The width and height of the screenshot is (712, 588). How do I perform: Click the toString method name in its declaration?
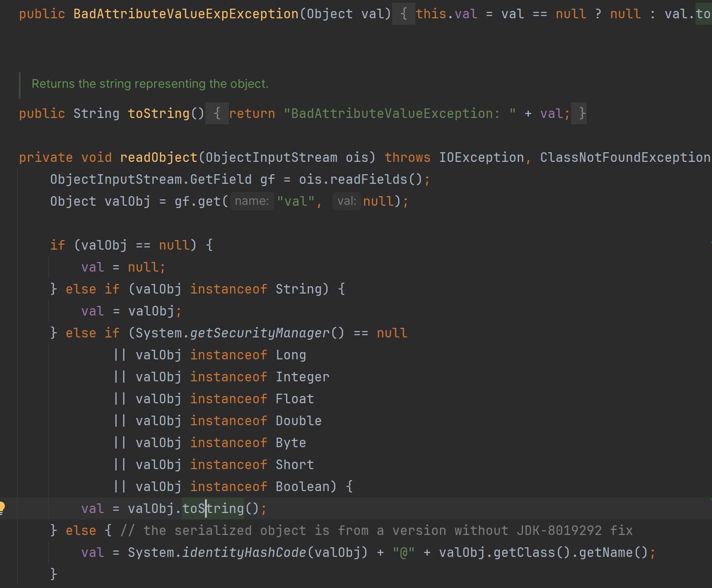[x=159, y=113]
